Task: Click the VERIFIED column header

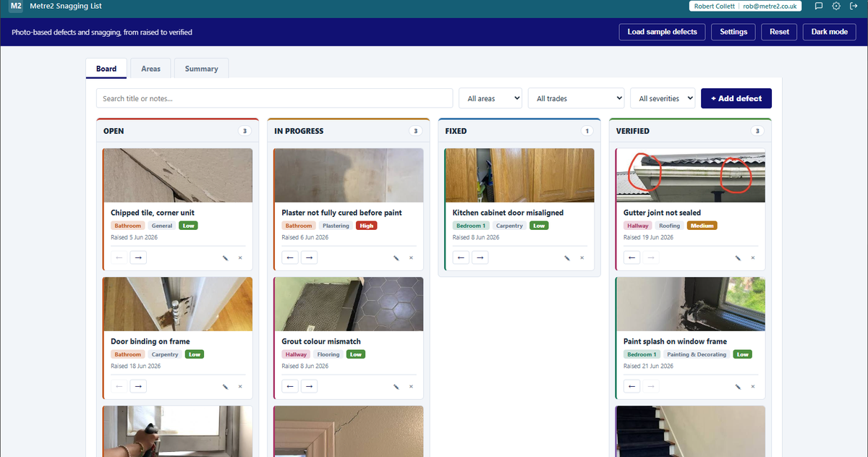Action: (x=633, y=131)
